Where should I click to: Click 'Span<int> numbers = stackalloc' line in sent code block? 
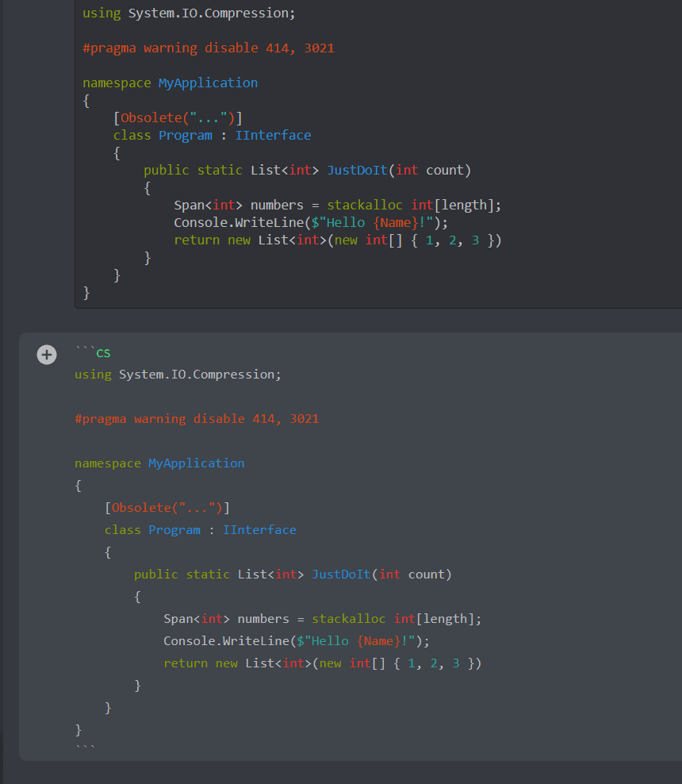tap(337, 205)
